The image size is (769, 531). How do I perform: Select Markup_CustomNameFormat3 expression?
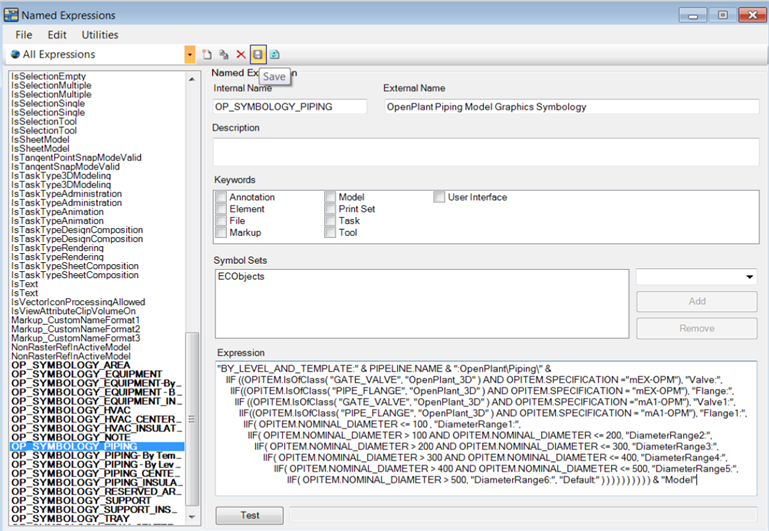(x=76, y=338)
